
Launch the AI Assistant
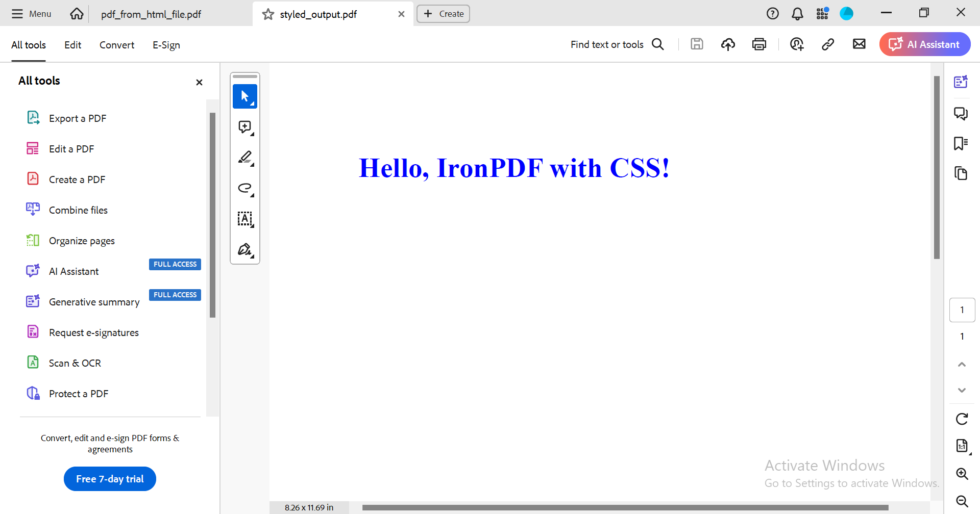point(924,44)
